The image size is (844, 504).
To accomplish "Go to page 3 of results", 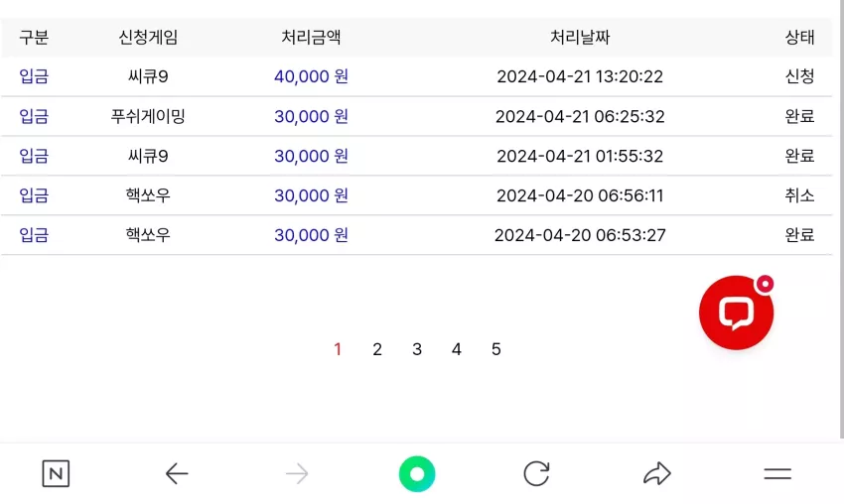I will tap(417, 349).
